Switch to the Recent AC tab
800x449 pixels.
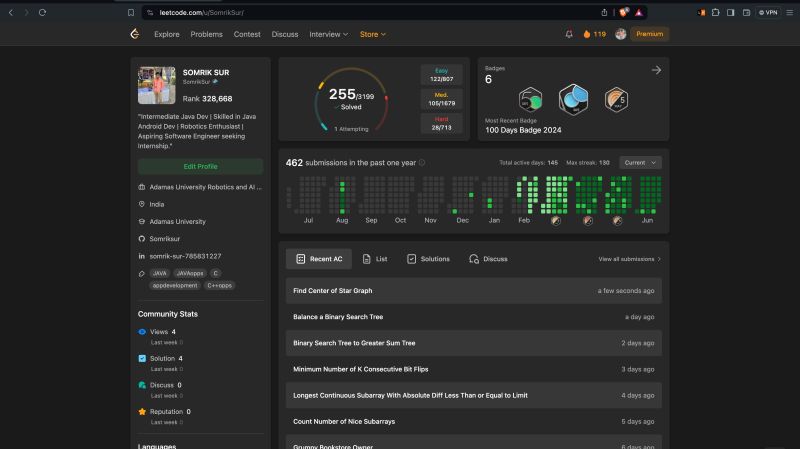coord(319,259)
